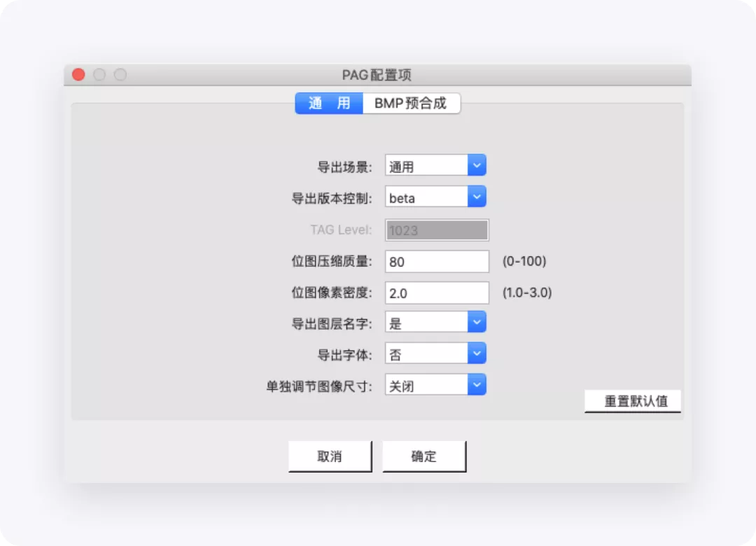Click the 重置默认值 button
756x546 pixels.
pyautogui.click(x=633, y=401)
